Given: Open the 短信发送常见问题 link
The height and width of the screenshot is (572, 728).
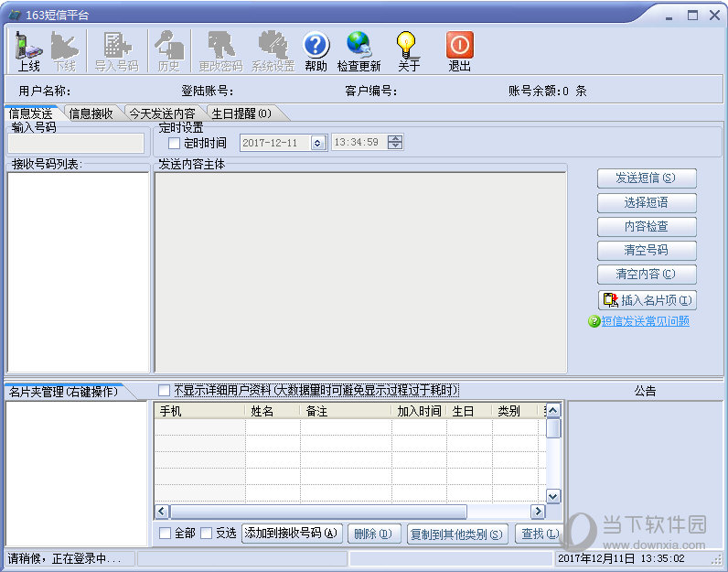Looking at the screenshot, I should 646,321.
